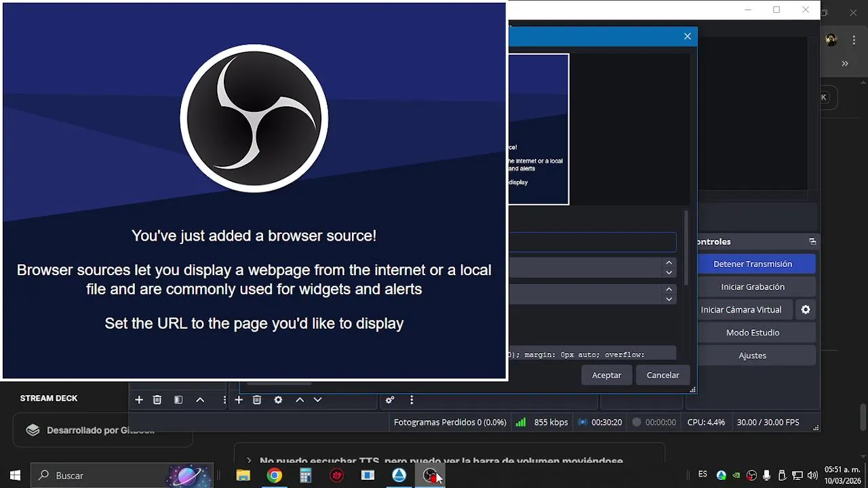
Task: Open audio mixer advanced gears icon
Action: (x=390, y=400)
